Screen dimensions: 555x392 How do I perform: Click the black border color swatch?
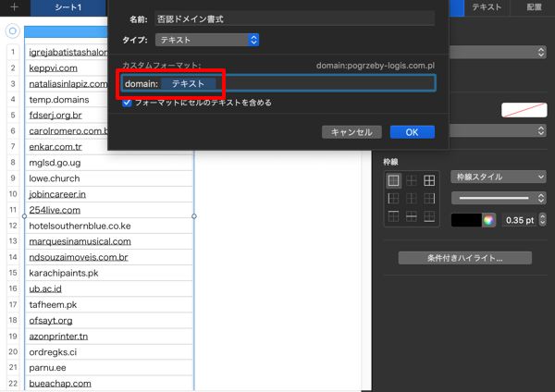tap(466, 220)
